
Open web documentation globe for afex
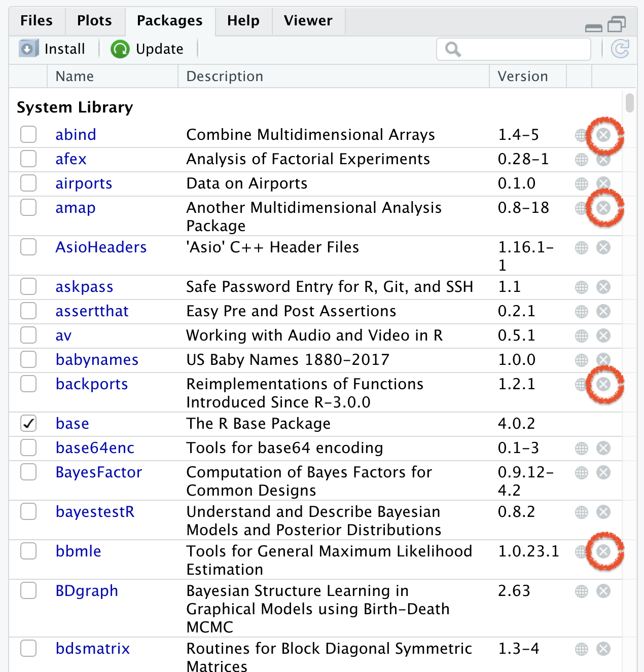[581, 160]
